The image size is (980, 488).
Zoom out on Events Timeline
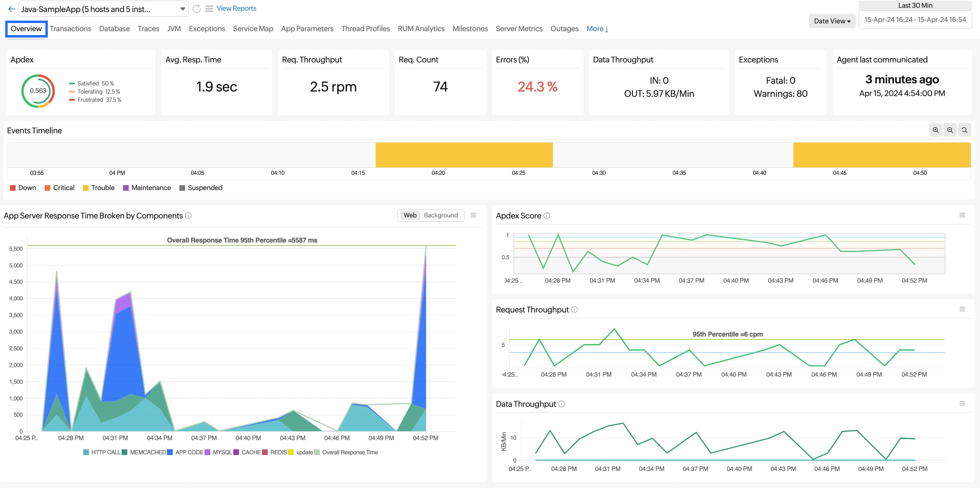point(950,130)
